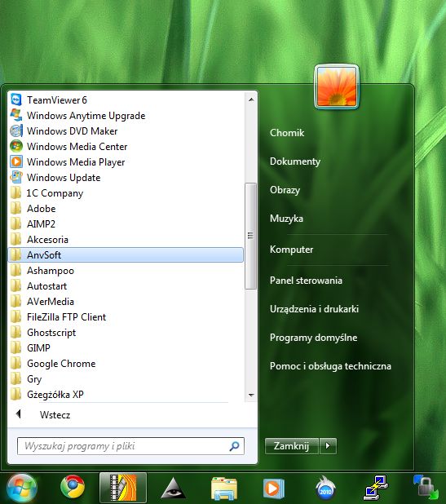
Task: Open the Gżegżółka XP folder
Action: tap(126, 394)
